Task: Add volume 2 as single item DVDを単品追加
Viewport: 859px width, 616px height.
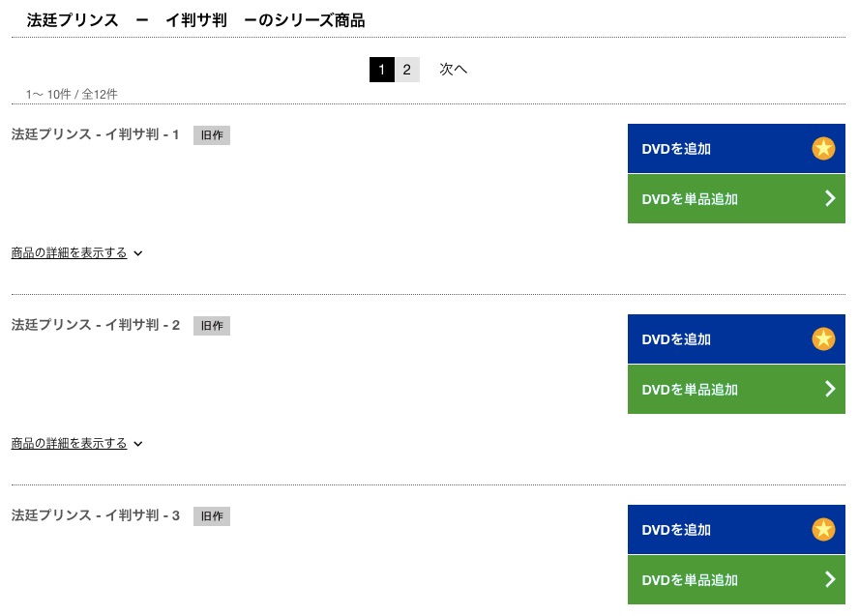Action: pyautogui.click(x=736, y=390)
